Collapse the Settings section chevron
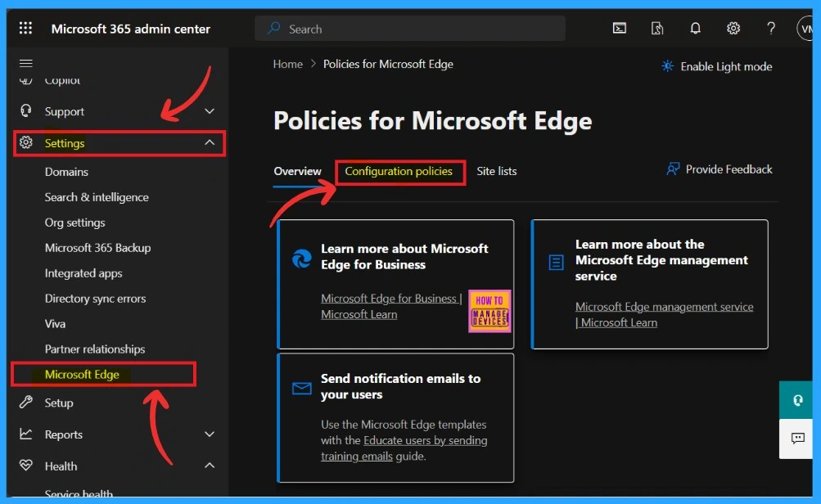Viewport: 821px width, 504px height. pyautogui.click(x=210, y=142)
